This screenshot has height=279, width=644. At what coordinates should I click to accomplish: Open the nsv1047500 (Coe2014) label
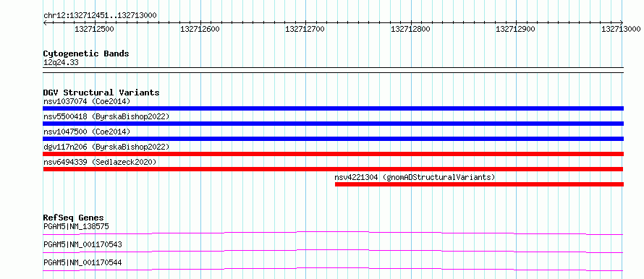(x=87, y=132)
